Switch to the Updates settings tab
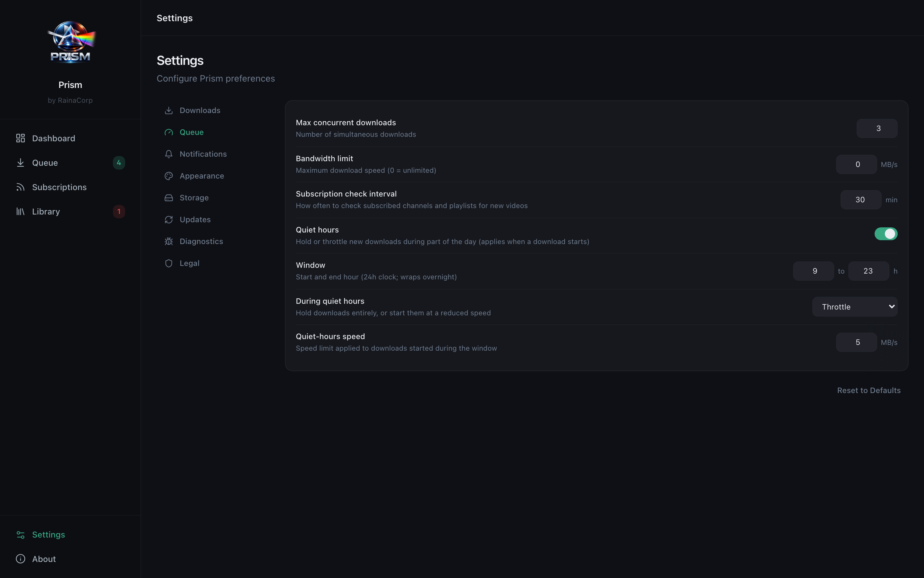924x578 pixels. coord(214,219)
